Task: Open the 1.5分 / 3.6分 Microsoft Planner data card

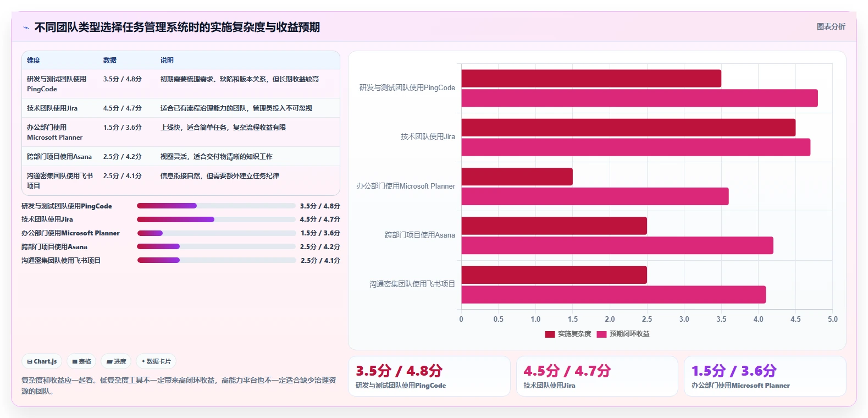Action: (x=765, y=376)
